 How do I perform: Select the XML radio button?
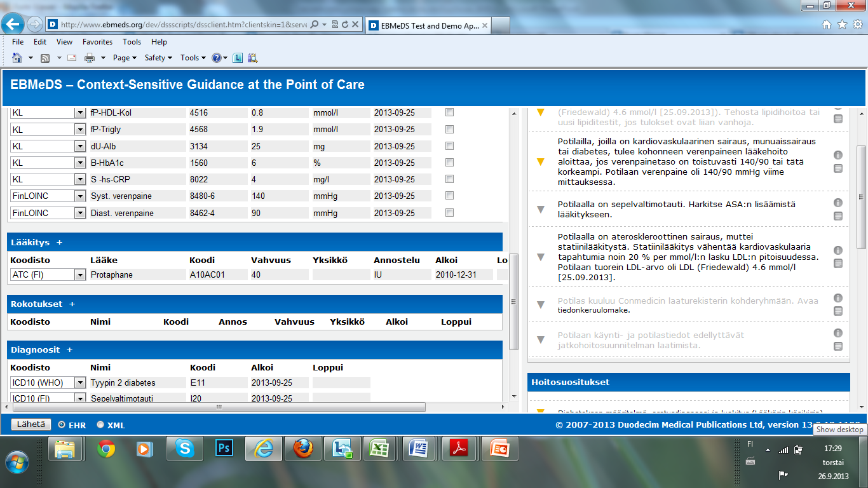(x=100, y=424)
